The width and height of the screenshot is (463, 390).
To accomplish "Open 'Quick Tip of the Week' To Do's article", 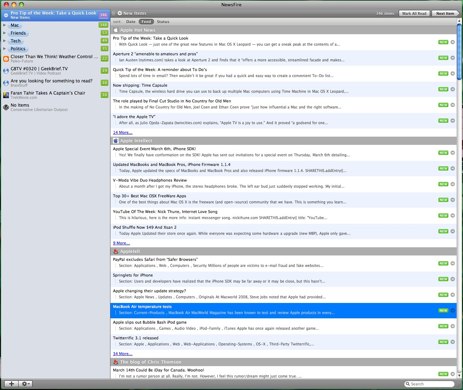I will coord(283,73).
